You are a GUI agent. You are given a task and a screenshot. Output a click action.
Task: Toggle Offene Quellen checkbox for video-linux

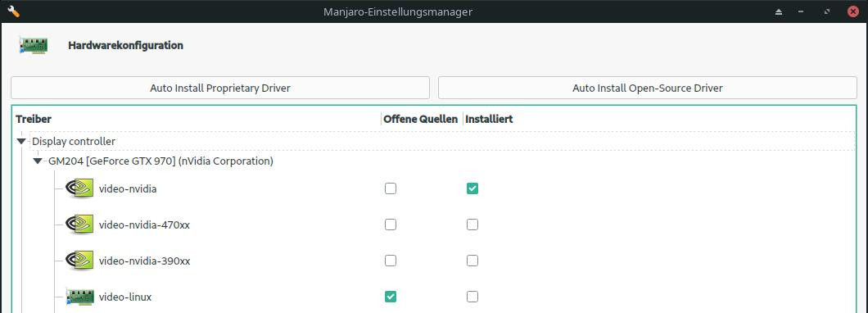pyautogui.click(x=391, y=297)
